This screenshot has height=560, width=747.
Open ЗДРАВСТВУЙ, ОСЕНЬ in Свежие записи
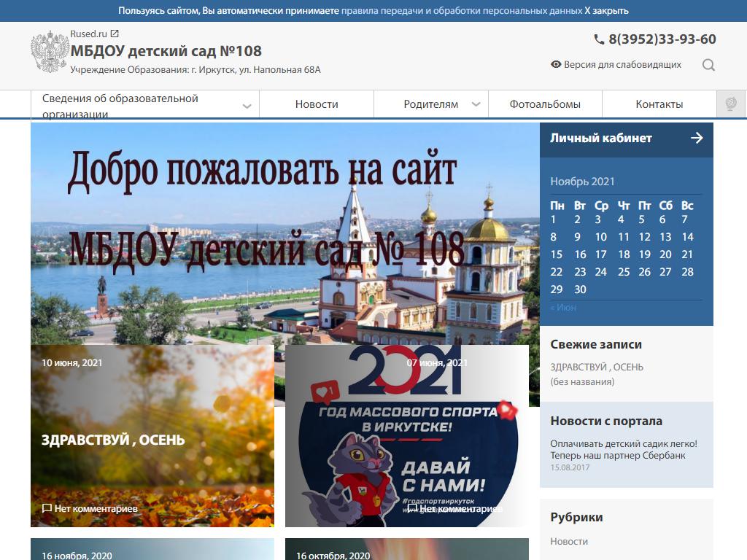tap(596, 367)
